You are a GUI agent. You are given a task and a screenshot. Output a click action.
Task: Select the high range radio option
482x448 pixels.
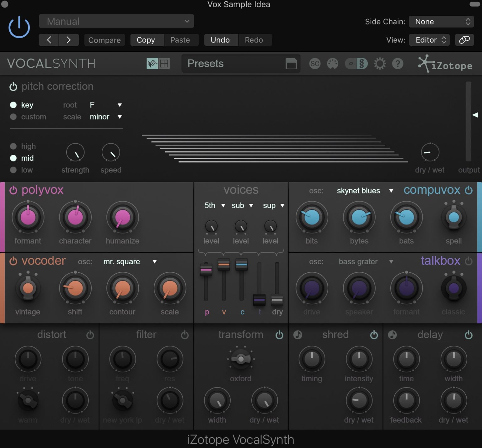point(13,146)
